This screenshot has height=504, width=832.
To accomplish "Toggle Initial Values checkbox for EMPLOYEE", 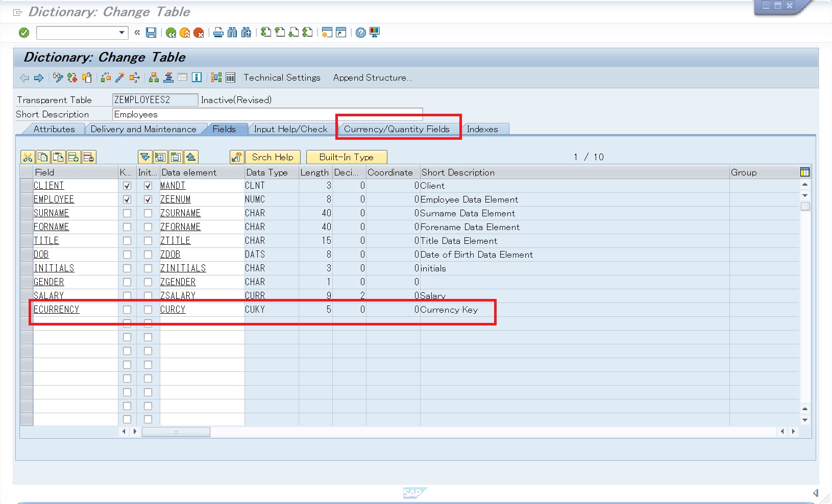I will click(148, 199).
